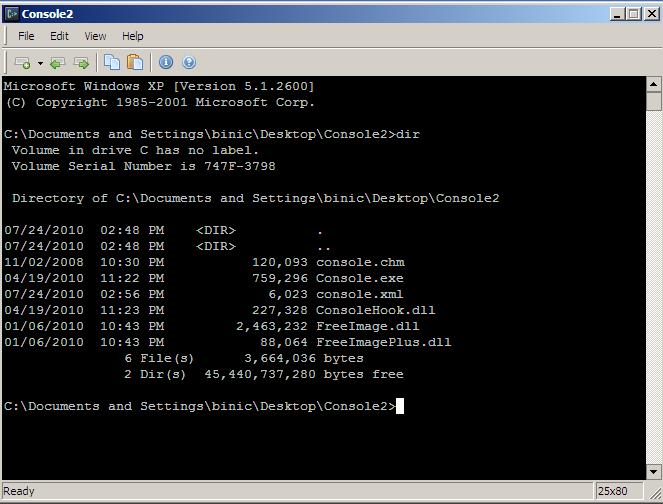
Task: Open the File menu
Action: 26,36
